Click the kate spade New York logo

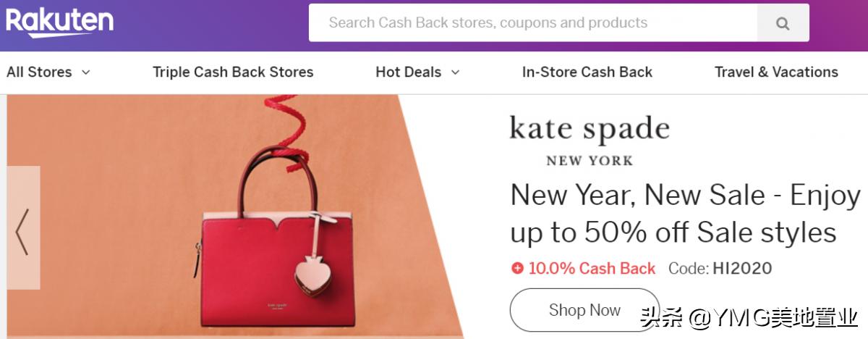(590, 140)
